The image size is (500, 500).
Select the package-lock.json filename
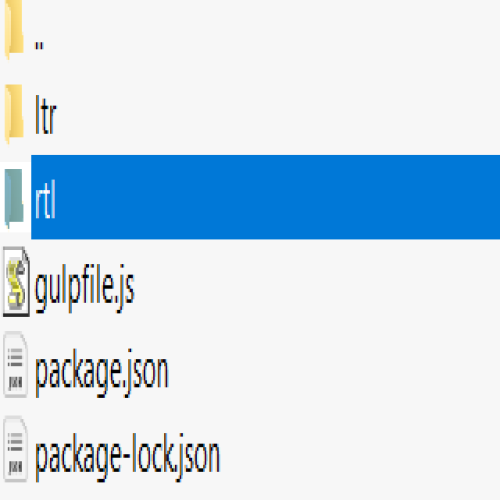(127, 457)
